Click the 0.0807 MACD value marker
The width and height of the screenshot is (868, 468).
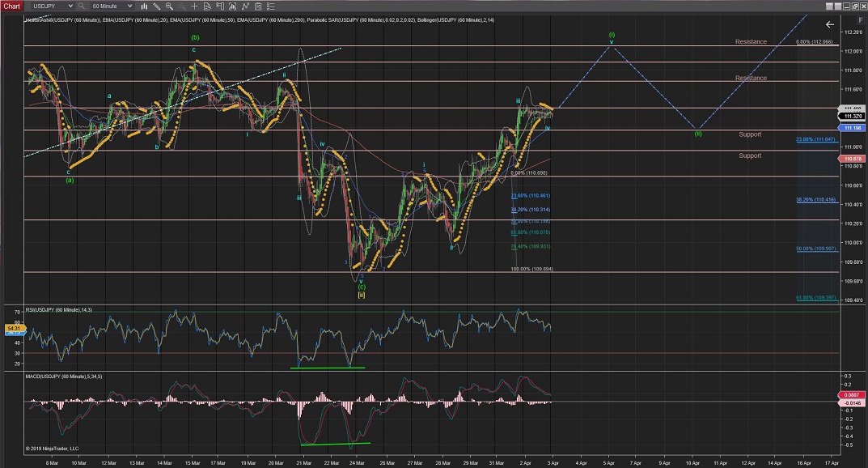click(x=853, y=395)
